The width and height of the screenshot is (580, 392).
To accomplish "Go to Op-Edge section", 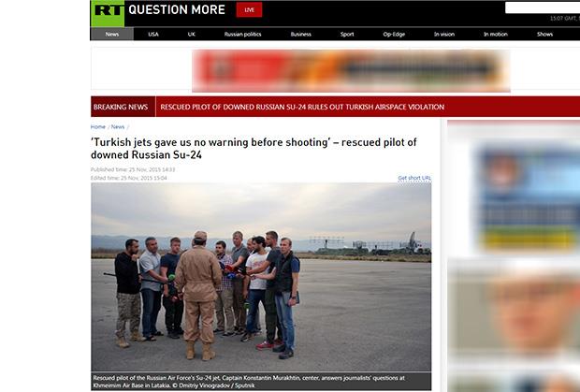I will pyautogui.click(x=394, y=34).
